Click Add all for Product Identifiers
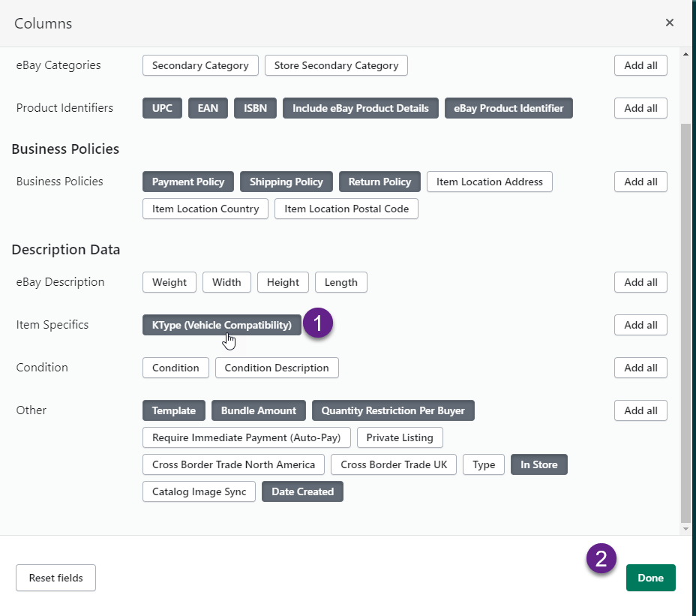Viewport: 696px width, 616px height. click(x=640, y=108)
